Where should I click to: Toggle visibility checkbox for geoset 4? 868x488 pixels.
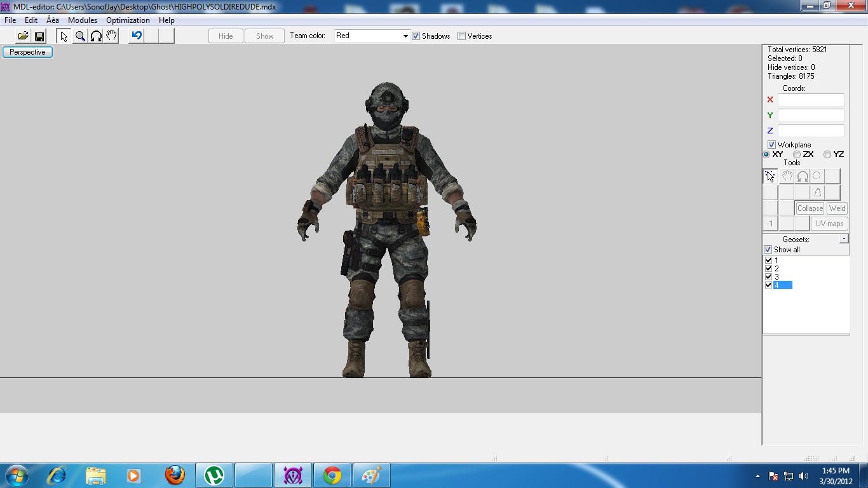pos(768,285)
